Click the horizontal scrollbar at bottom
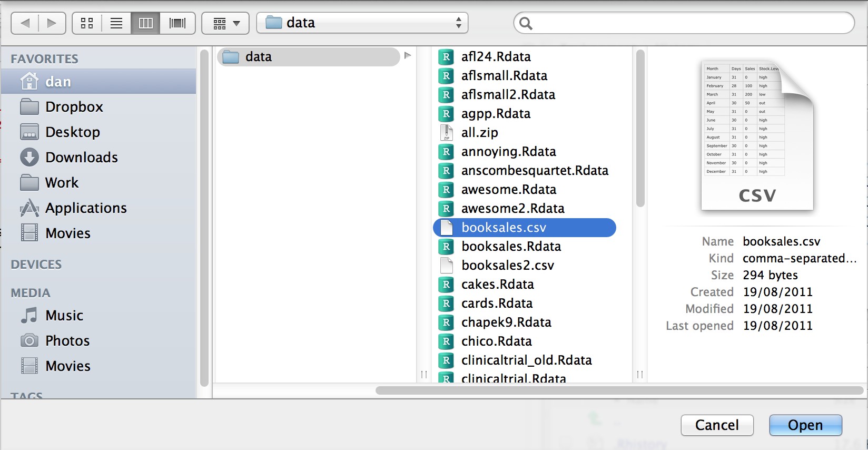 tap(619, 390)
